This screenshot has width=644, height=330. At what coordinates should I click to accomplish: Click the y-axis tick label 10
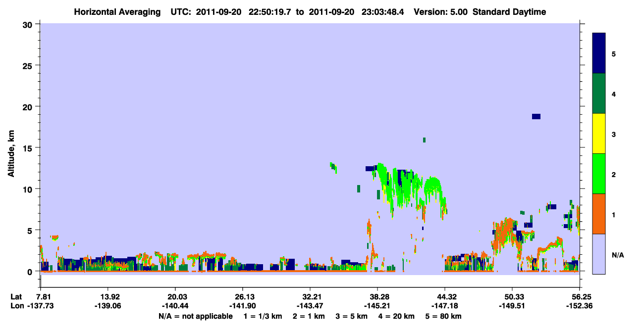tap(28, 189)
